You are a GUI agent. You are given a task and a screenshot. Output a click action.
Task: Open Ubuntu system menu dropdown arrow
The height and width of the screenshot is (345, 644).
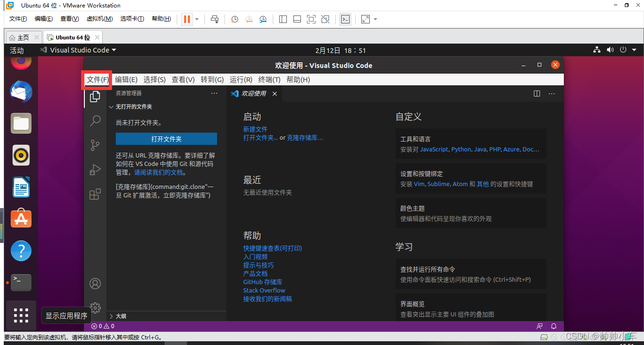[634, 50]
